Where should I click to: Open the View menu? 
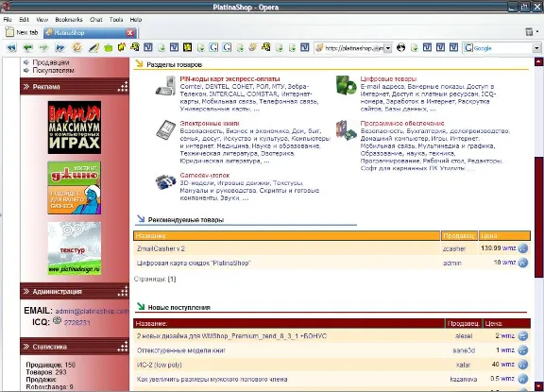coord(42,20)
